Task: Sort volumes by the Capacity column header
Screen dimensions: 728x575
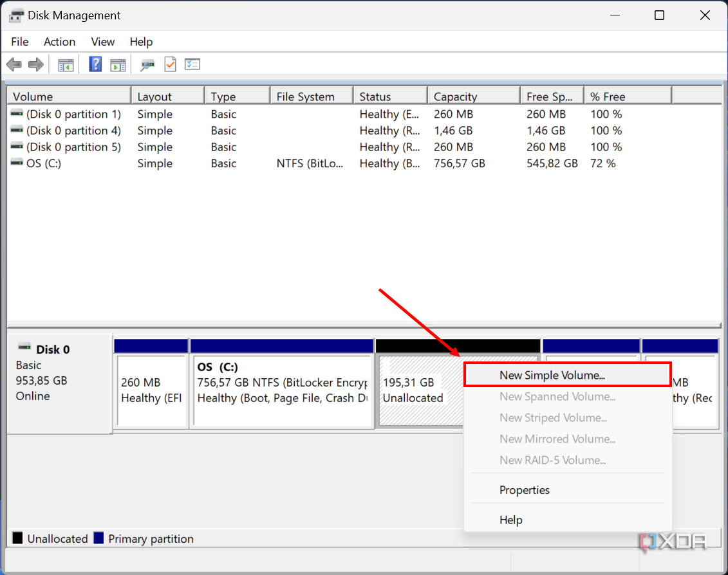Action: 455,95
